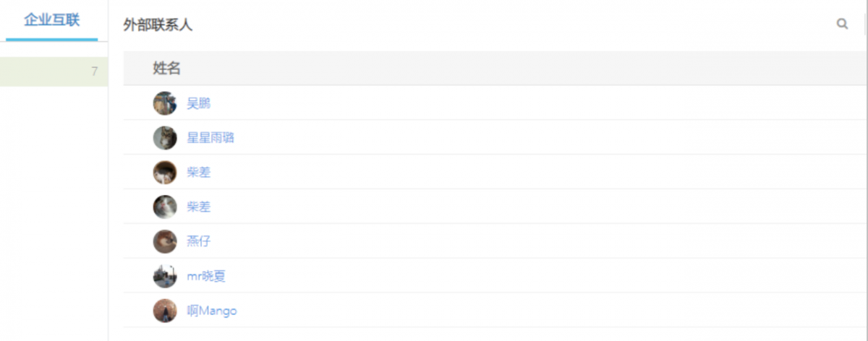Open 吴鹏's profile avatar
868x341 pixels.
click(165, 103)
